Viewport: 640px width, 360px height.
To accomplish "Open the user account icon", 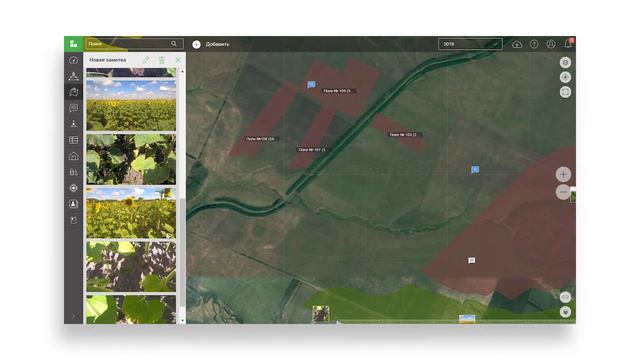I will point(551,44).
